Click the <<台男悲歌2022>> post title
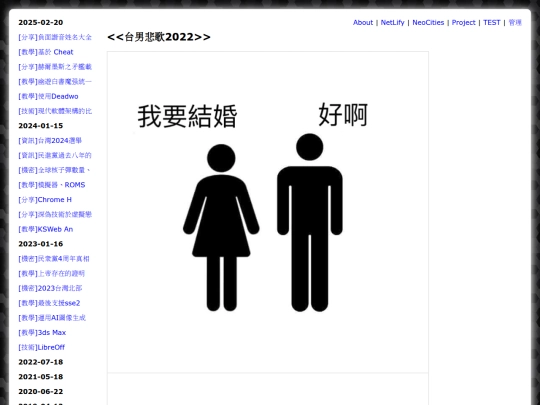 pyautogui.click(x=159, y=37)
